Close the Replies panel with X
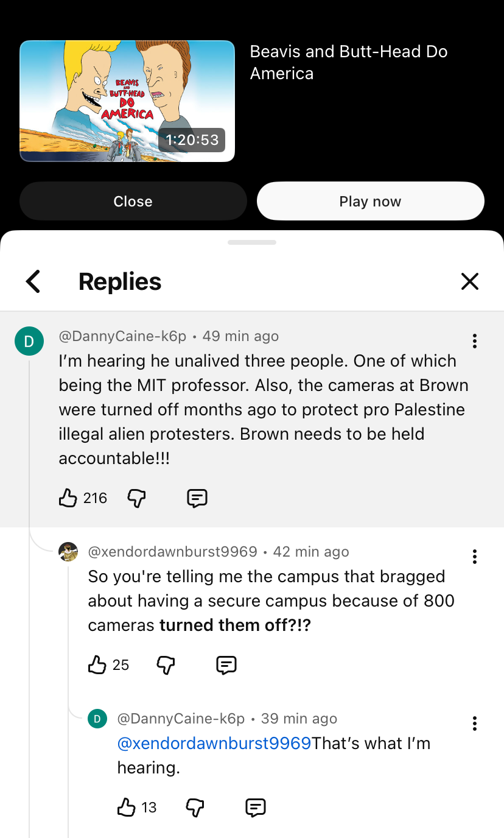 470,281
